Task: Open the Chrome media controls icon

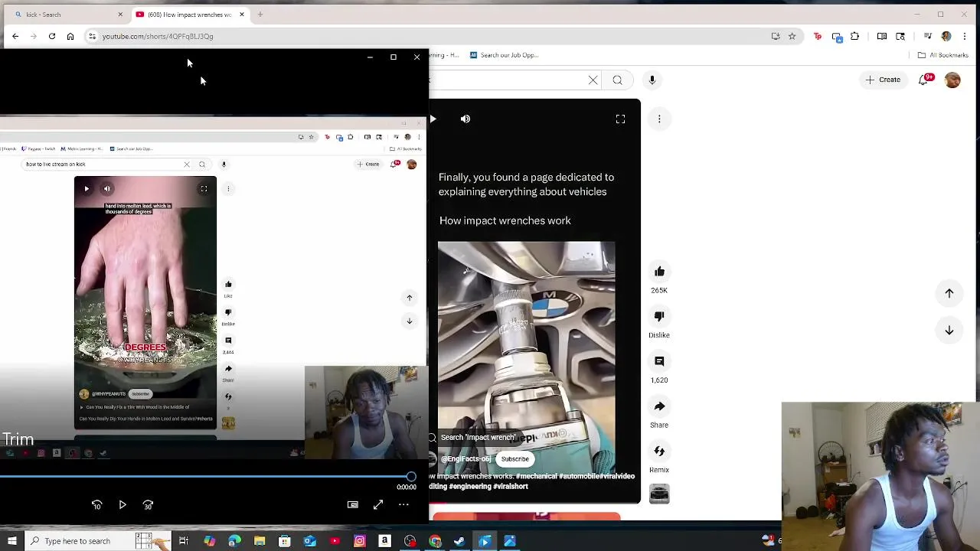Action: tap(927, 36)
